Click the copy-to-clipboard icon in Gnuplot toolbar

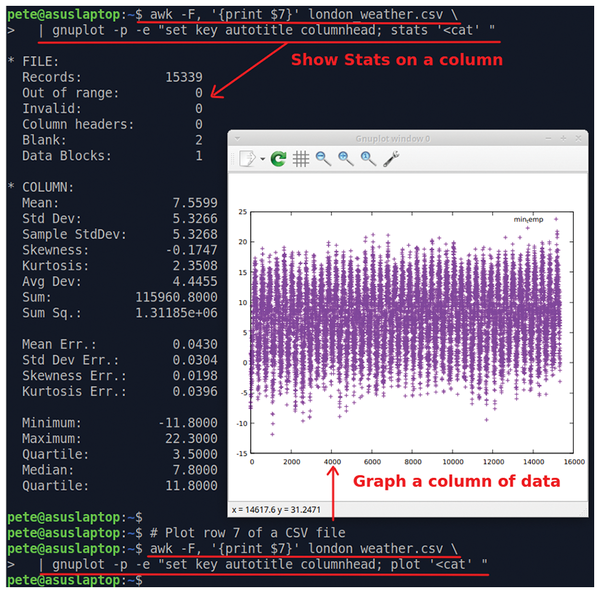coord(247,158)
